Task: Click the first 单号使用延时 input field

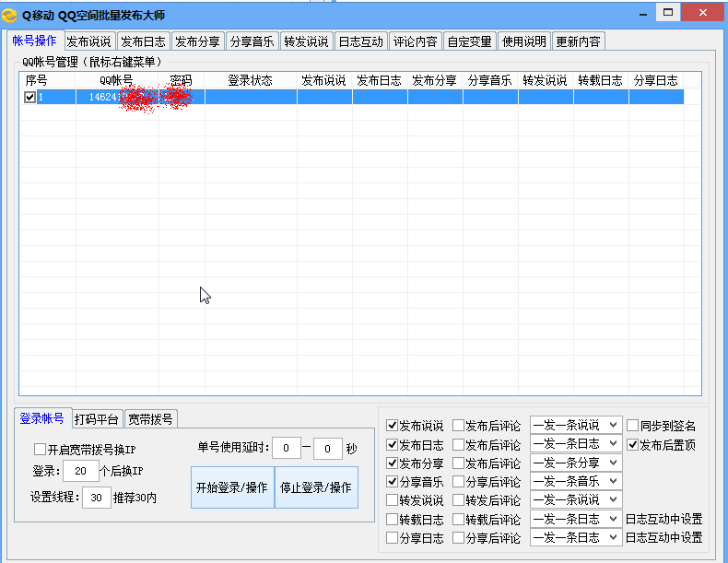Action: [286, 448]
